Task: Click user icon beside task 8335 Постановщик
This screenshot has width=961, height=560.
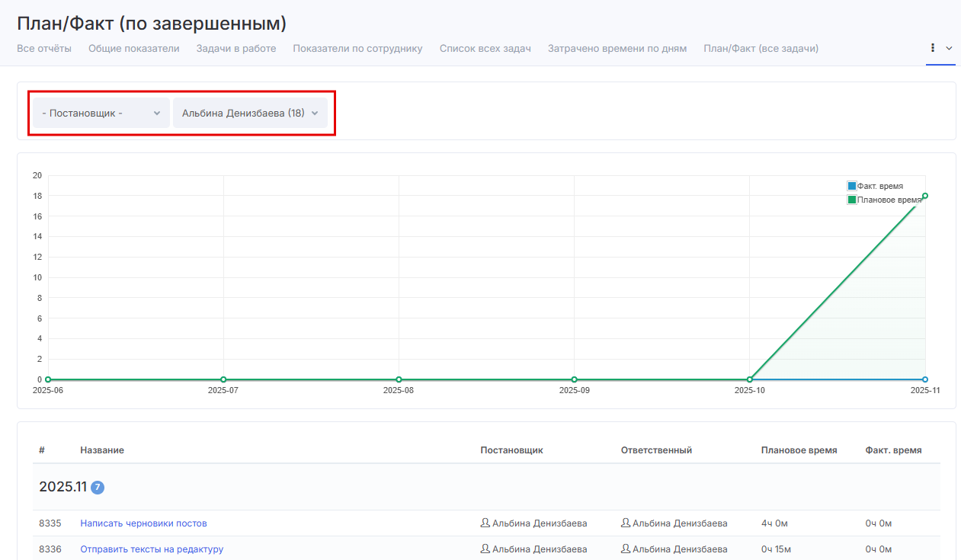Action: pos(485,523)
